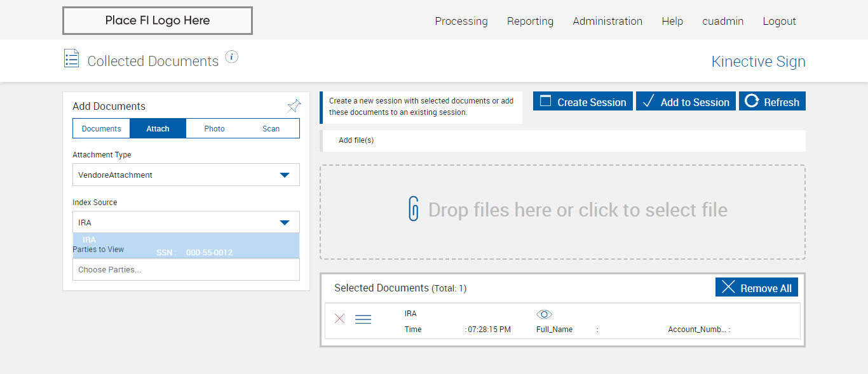Switch to the Documents tab
Image resolution: width=868 pixels, height=374 pixels.
[102, 129]
